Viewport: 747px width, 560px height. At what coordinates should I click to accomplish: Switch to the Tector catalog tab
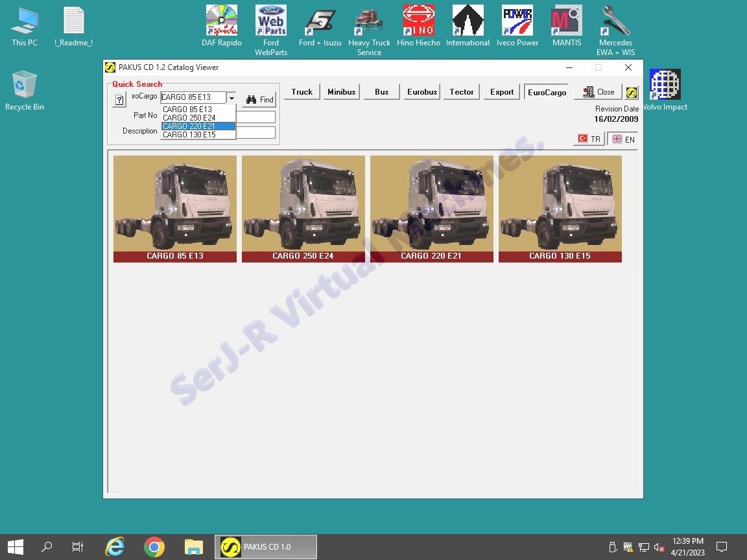pos(461,92)
